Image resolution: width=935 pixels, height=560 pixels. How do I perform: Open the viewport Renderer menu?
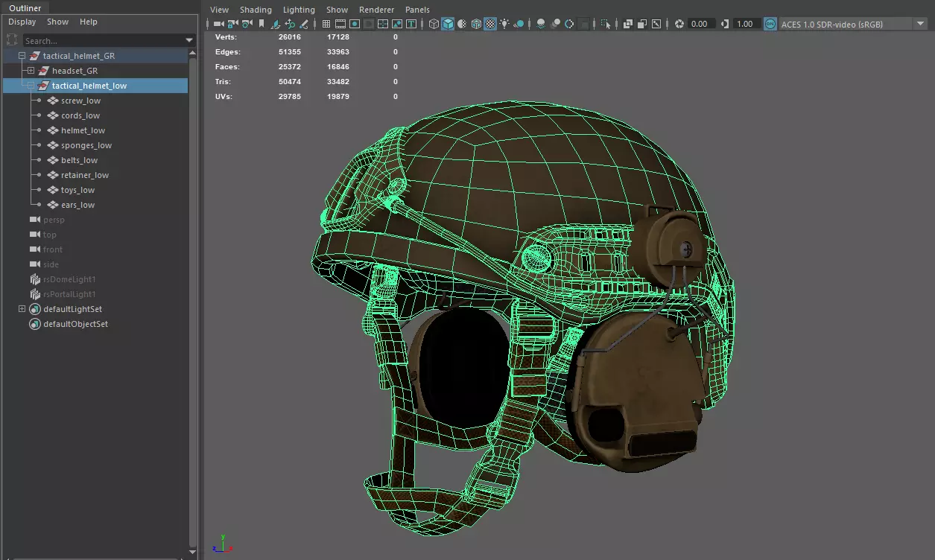click(376, 10)
